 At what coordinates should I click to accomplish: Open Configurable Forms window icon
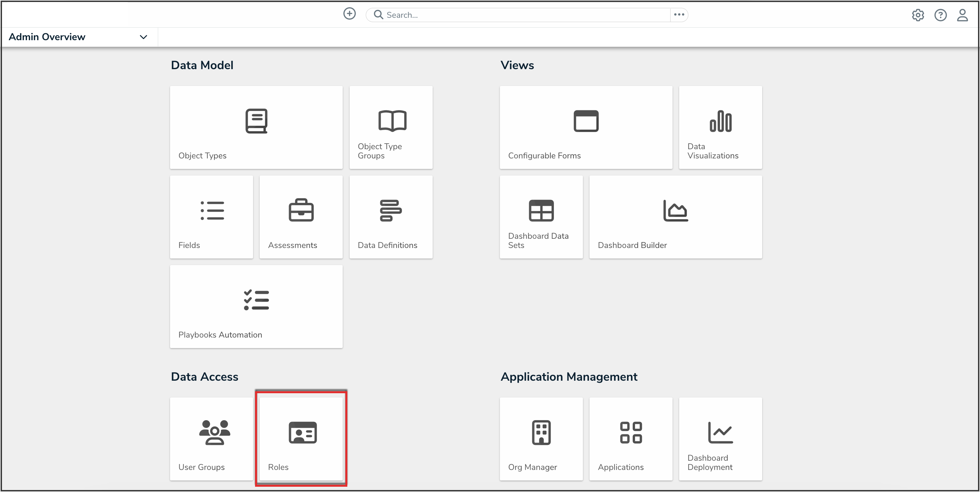[x=586, y=121]
